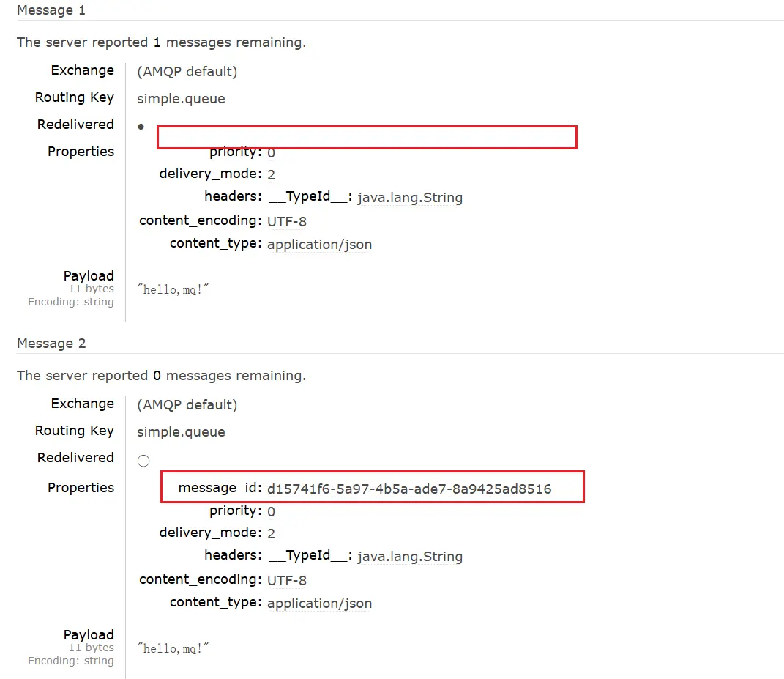Click priority value 0 in Message 2

(271, 512)
